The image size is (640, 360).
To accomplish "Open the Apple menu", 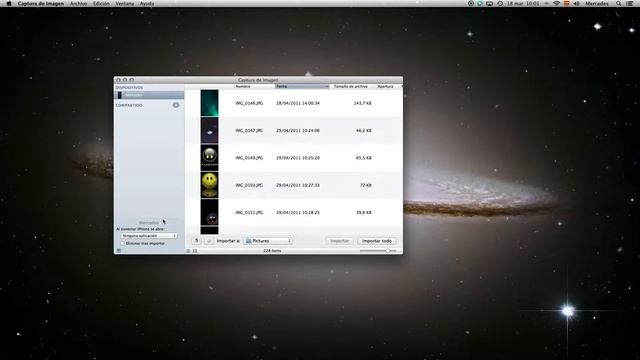I will point(9,3).
